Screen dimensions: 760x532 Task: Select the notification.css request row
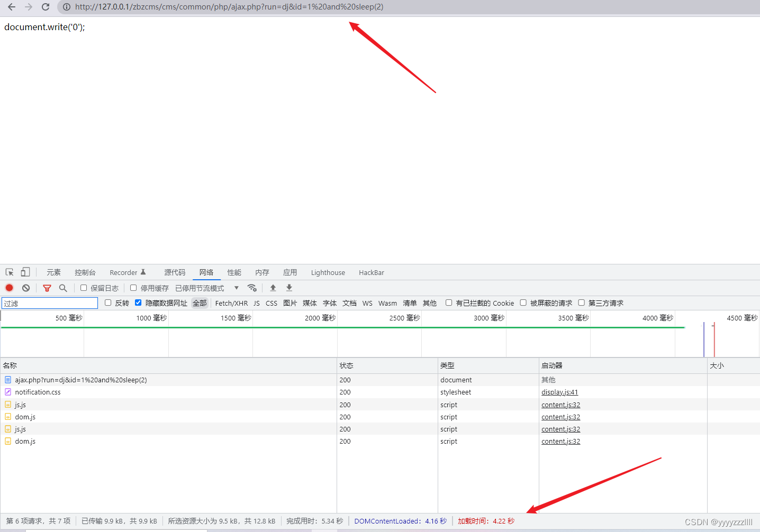coord(380,392)
